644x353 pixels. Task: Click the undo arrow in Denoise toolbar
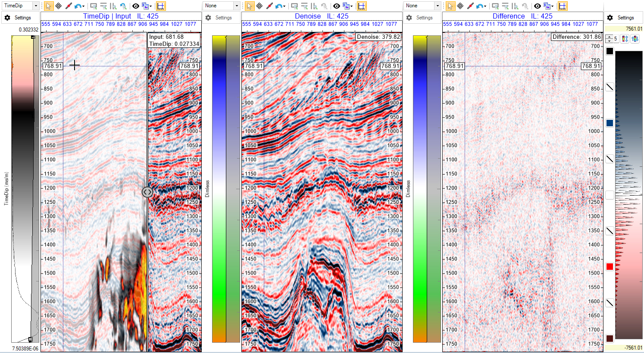279,6
